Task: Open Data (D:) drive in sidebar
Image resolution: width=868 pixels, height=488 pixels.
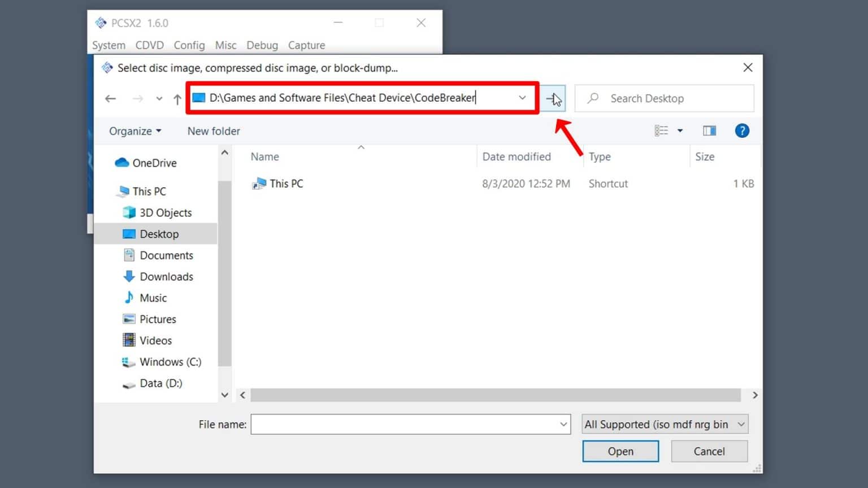Action: coord(152,384)
